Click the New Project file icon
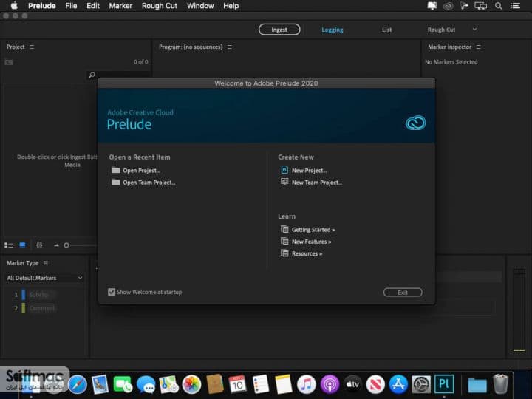 coord(284,170)
